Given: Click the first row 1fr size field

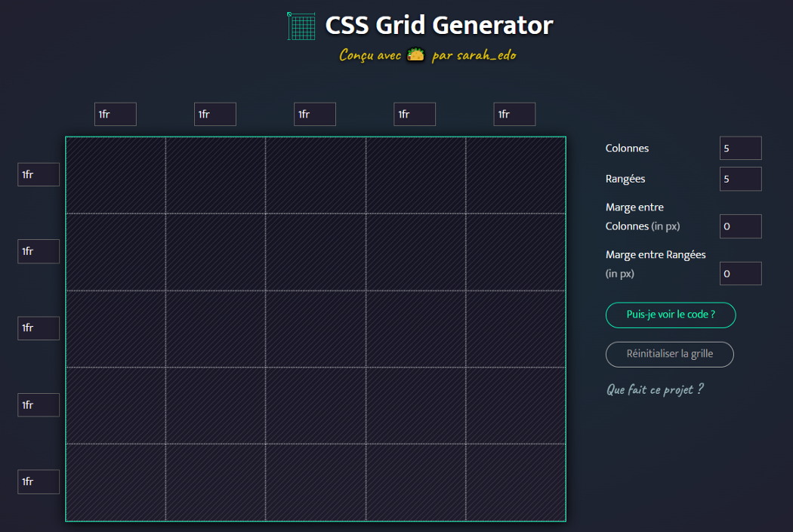Looking at the screenshot, I should [x=39, y=174].
